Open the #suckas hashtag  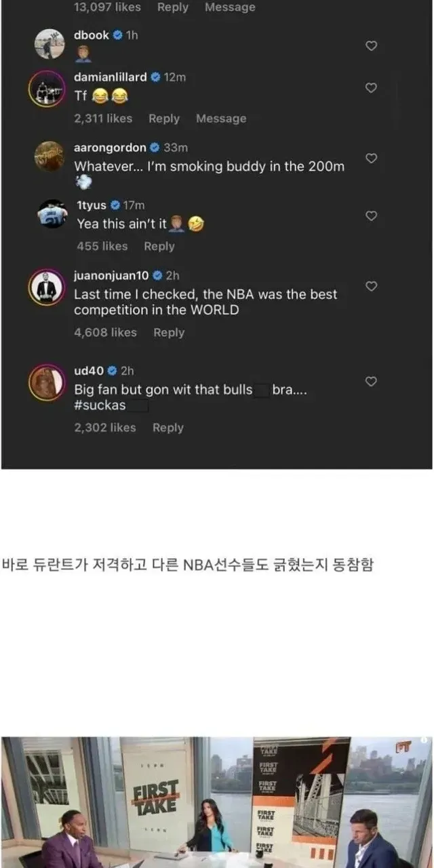99,406
